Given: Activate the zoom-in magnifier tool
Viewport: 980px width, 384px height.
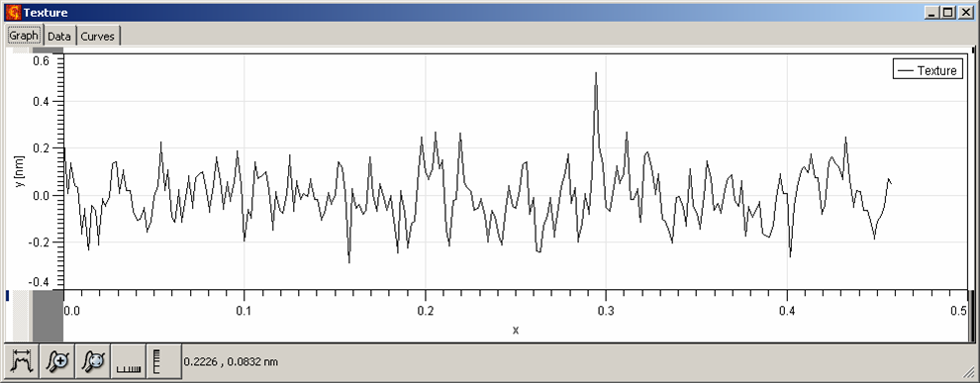Looking at the screenshot, I should [x=57, y=361].
